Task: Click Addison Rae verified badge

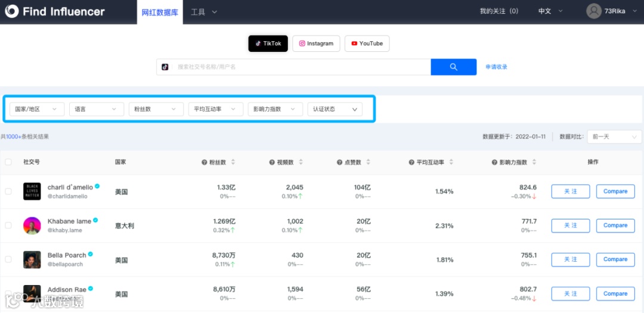Action: point(91,289)
